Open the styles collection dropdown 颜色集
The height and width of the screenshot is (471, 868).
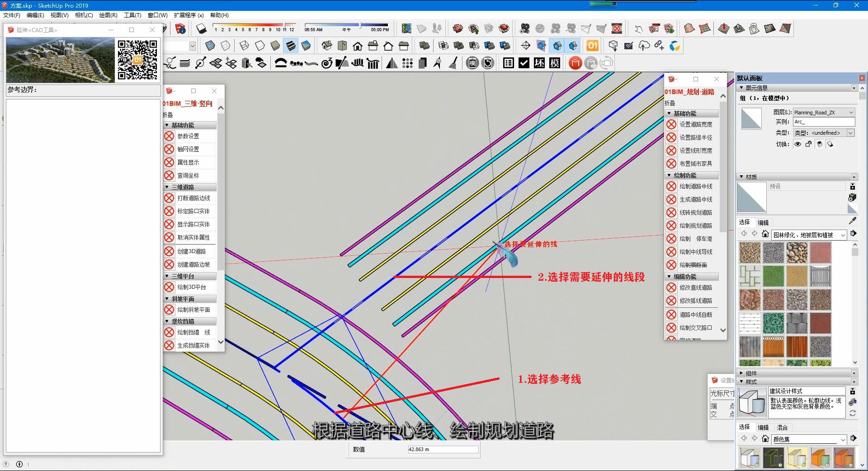pos(809,439)
